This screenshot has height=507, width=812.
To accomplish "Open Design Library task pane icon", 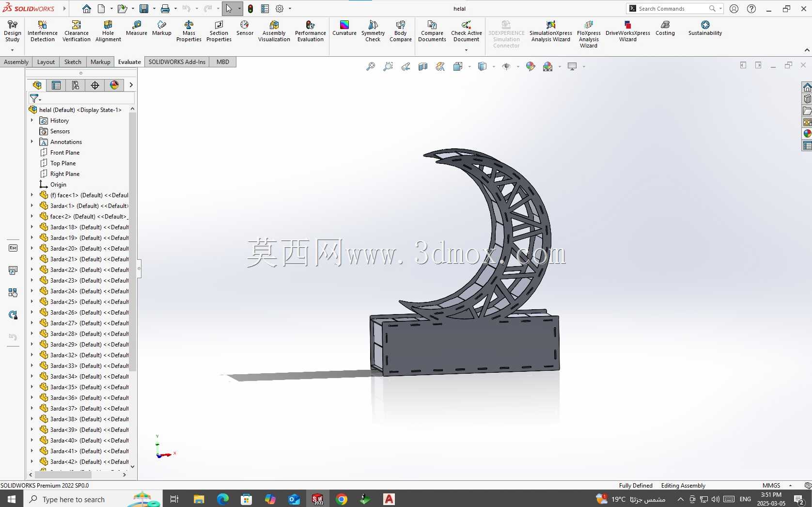I will pos(807,99).
